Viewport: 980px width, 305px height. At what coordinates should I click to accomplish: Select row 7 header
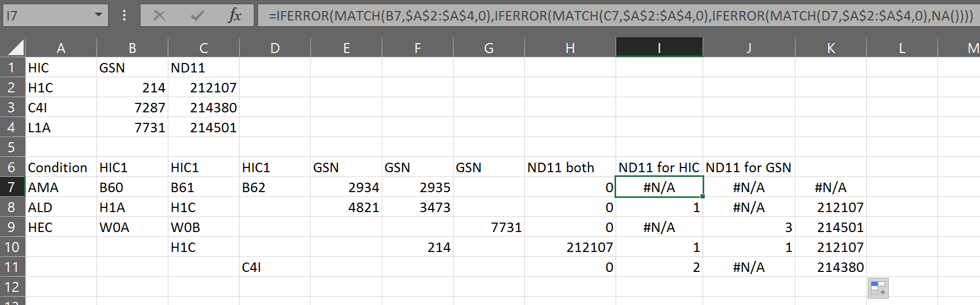tap(12, 187)
